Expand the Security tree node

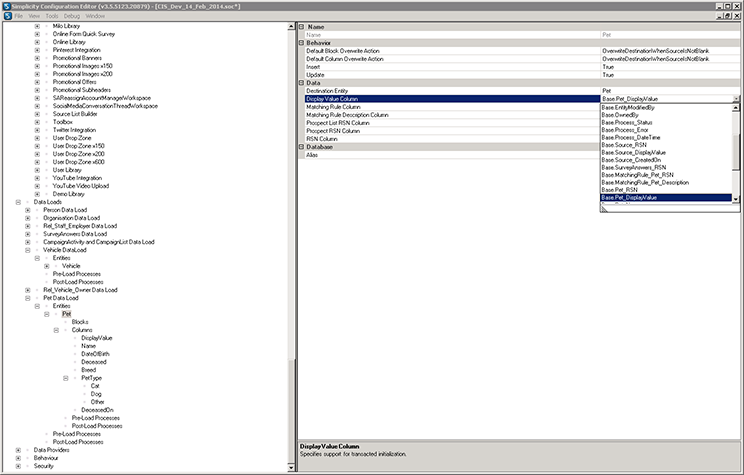point(18,466)
